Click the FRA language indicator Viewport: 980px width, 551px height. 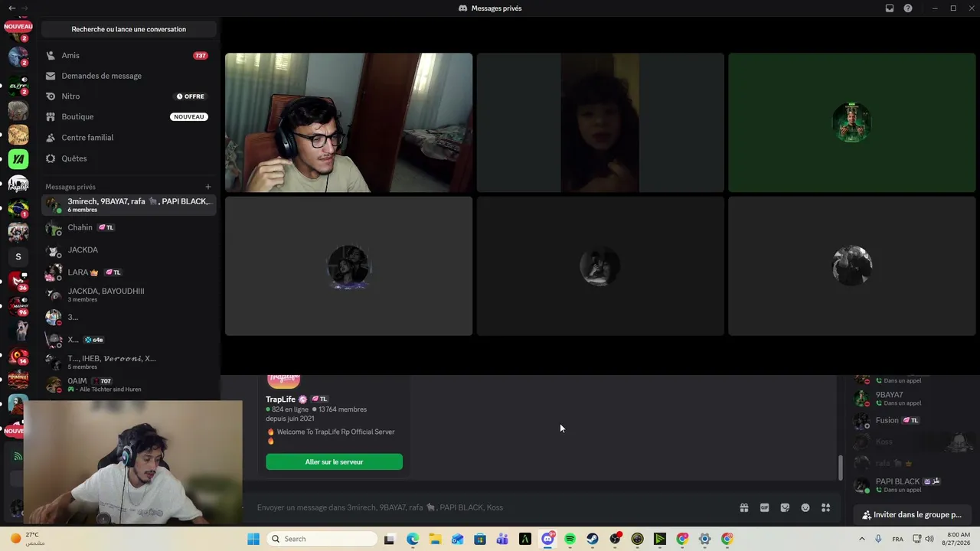897,539
